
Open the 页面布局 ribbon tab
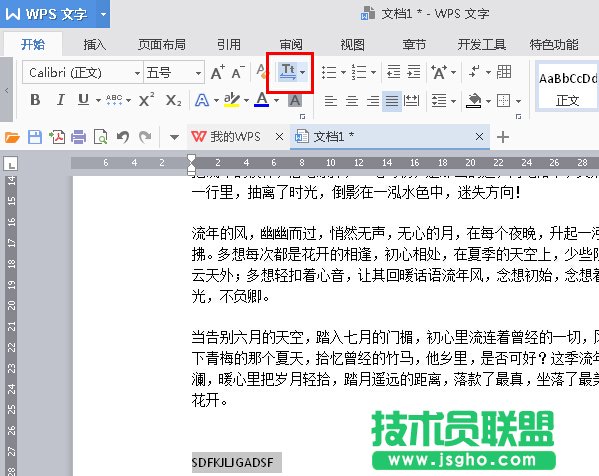pos(162,45)
